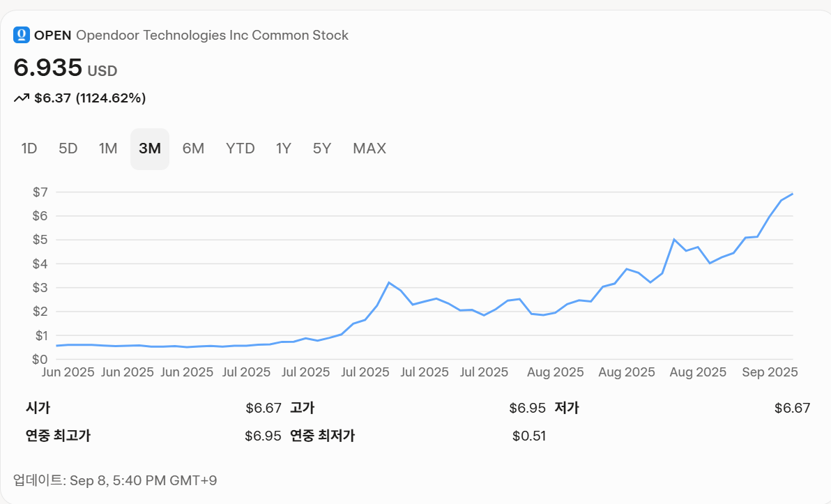
Task: Click the 연중 최고가 value $6.95
Action: (263, 436)
